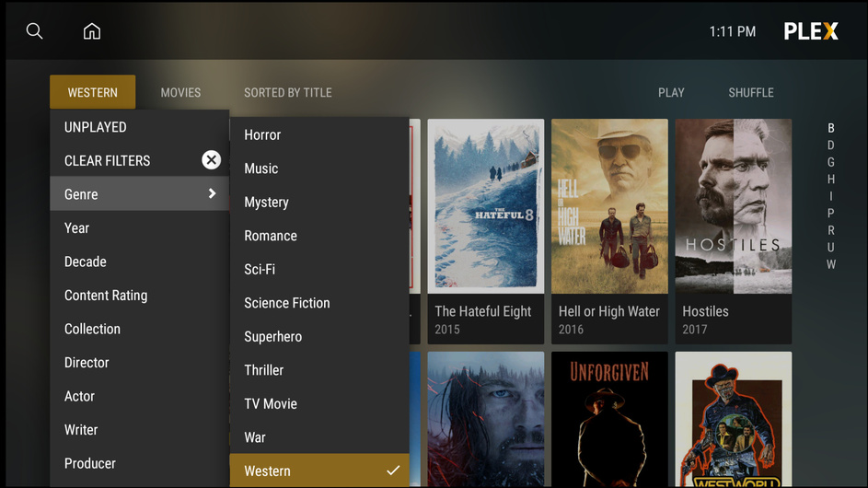
Task: Choose Mystery genre
Action: click(x=319, y=203)
